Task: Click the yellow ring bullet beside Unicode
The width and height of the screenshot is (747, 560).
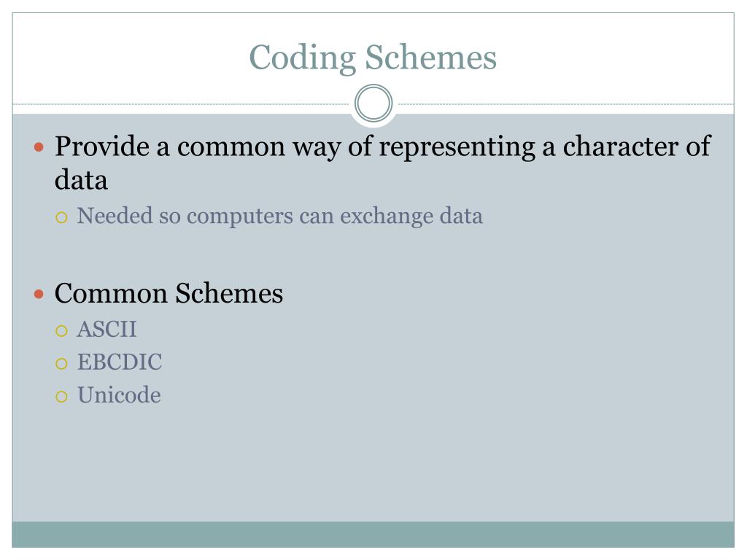Action: click(61, 397)
